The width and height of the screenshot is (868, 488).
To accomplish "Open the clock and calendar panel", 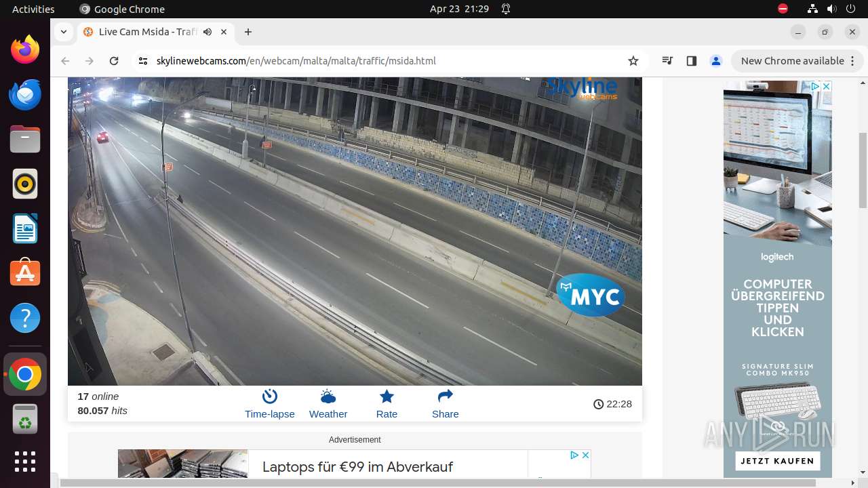I will [x=459, y=9].
